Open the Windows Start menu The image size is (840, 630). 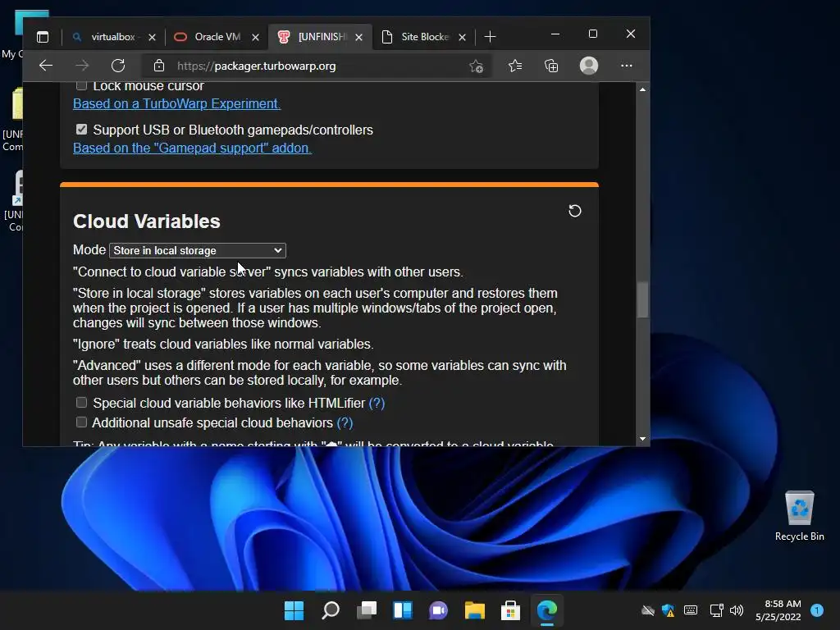pyautogui.click(x=294, y=610)
